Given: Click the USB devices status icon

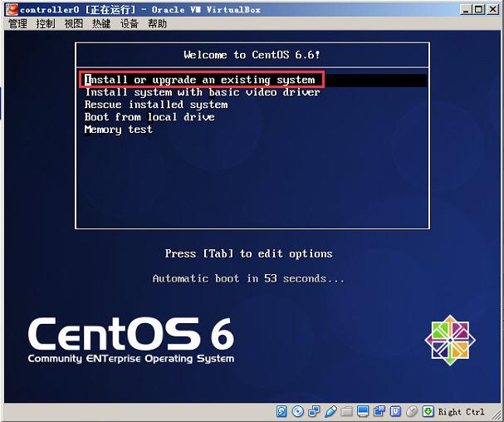Looking at the screenshot, I should coord(330,411).
